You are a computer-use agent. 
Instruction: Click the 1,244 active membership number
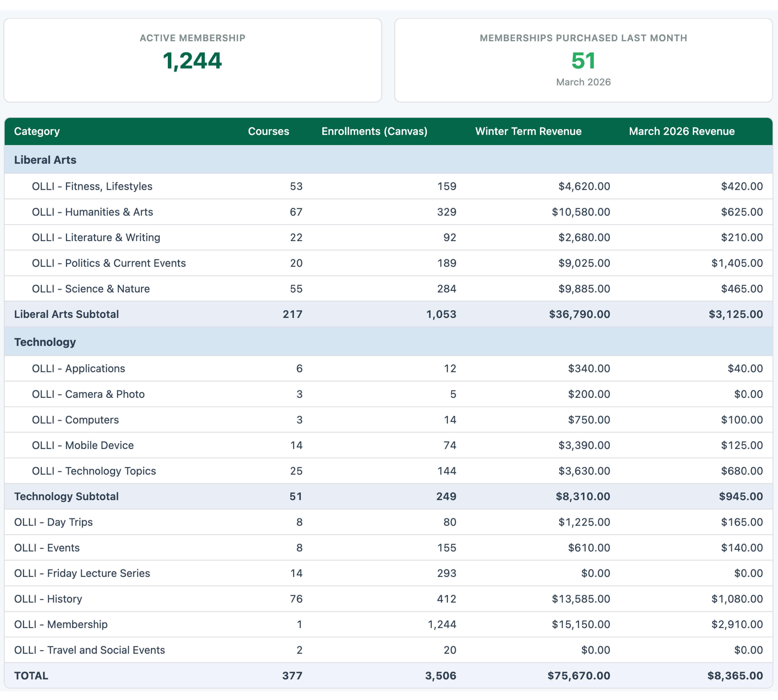(192, 61)
